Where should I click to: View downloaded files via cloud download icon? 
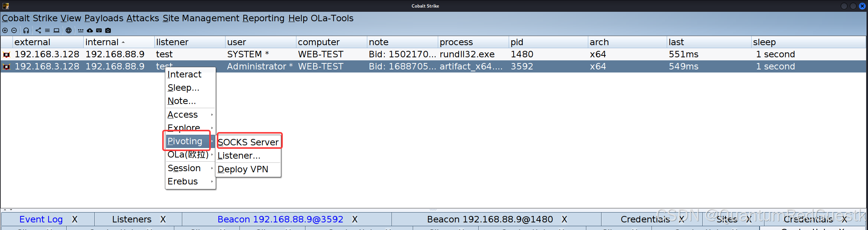[x=90, y=30]
